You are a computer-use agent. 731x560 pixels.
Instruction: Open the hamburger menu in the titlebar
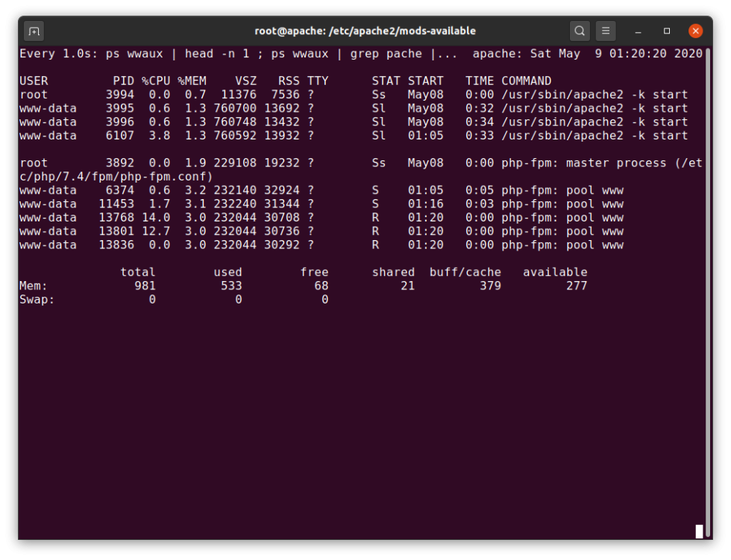click(605, 31)
